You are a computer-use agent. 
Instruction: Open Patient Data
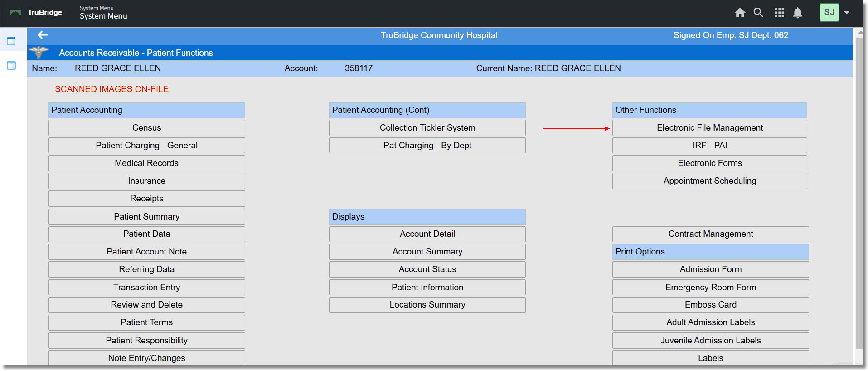[x=147, y=234]
